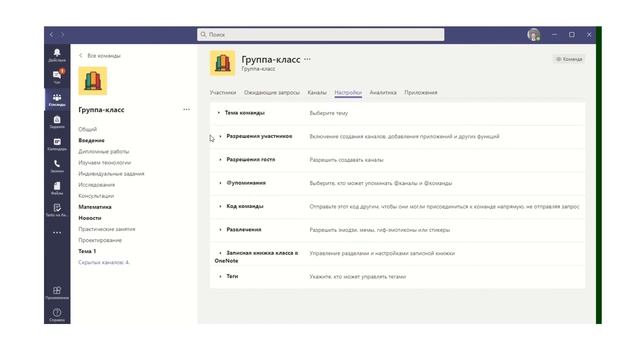Open the Введение channel

click(x=91, y=140)
